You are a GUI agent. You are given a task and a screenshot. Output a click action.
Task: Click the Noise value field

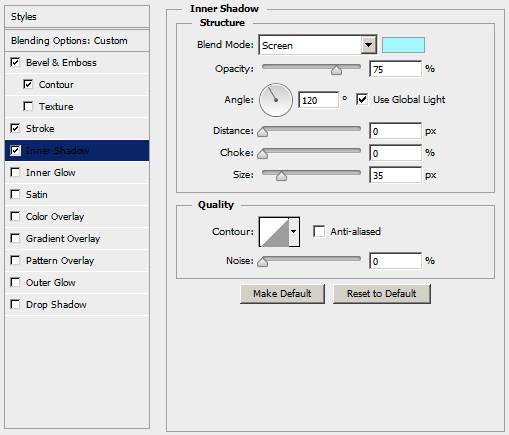pyautogui.click(x=395, y=261)
